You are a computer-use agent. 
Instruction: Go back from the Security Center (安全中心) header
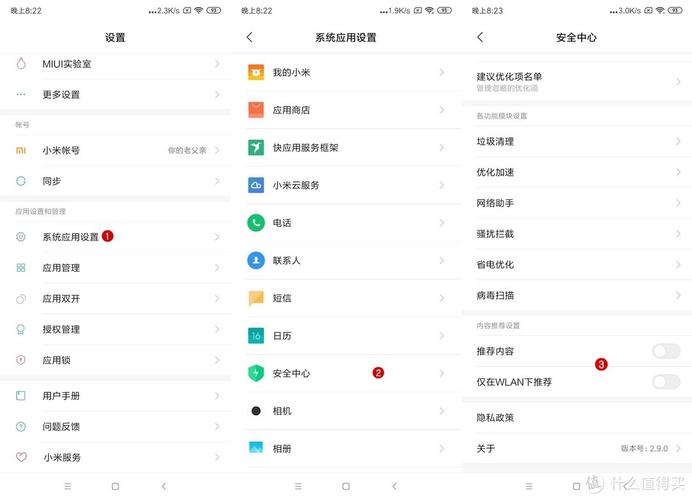point(481,38)
